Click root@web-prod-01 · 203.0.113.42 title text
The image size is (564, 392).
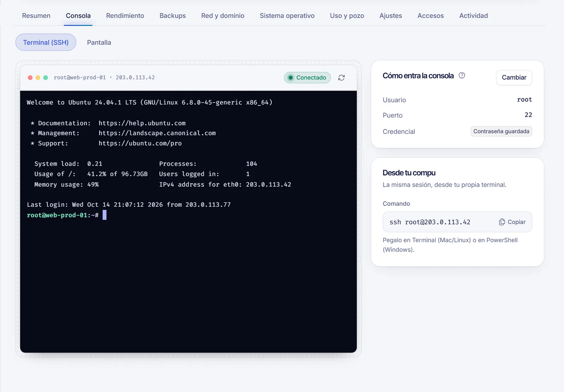[104, 77]
